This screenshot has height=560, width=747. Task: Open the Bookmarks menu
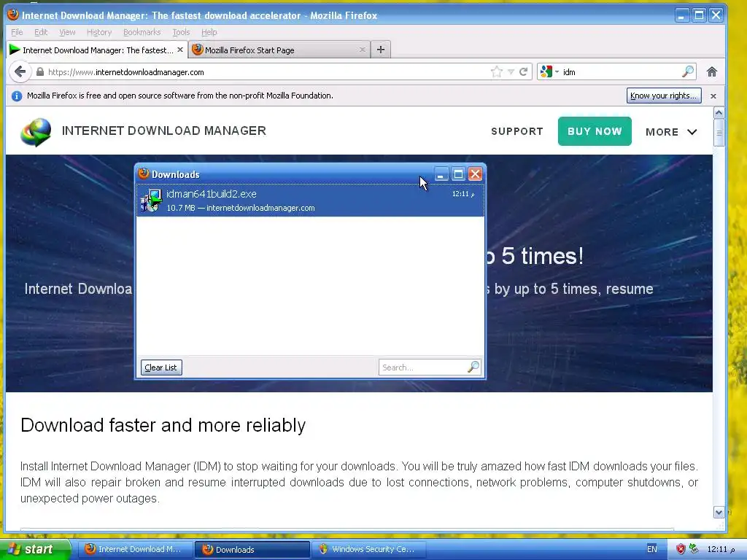142,32
